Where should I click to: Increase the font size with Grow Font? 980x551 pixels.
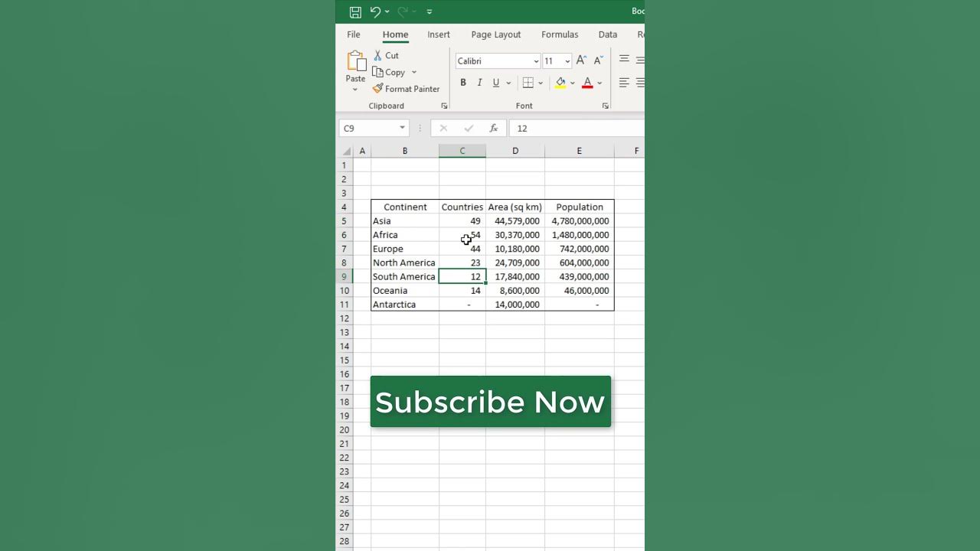coord(580,59)
